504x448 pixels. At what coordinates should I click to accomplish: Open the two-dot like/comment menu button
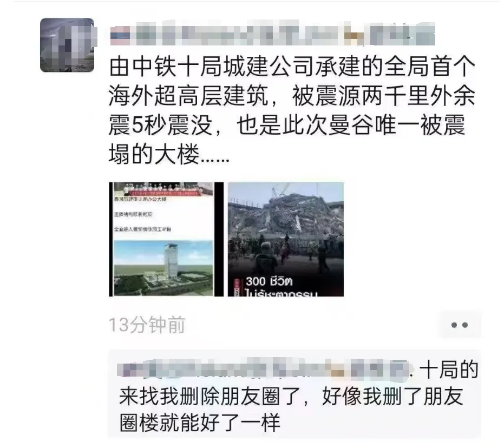coord(460,325)
